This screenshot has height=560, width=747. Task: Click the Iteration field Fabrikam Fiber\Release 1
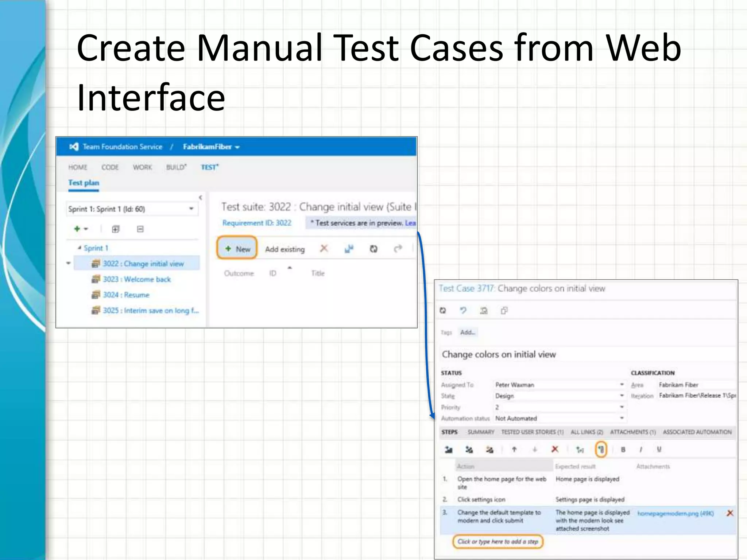(697, 396)
